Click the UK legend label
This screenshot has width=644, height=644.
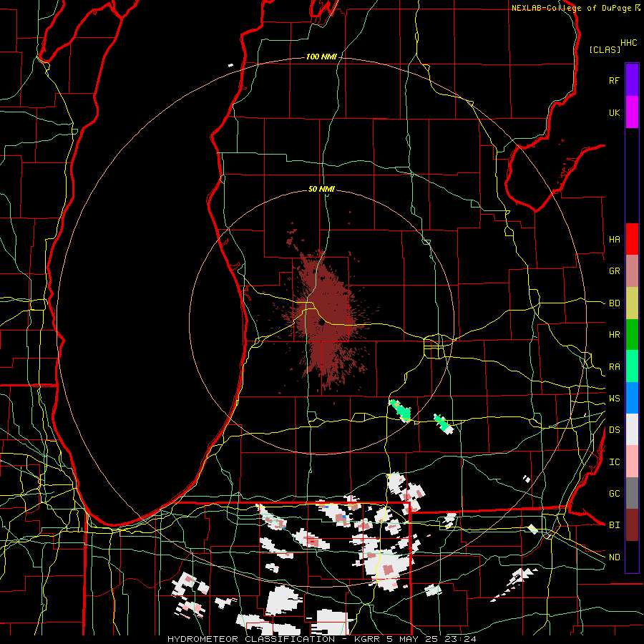(x=614, y=112)
